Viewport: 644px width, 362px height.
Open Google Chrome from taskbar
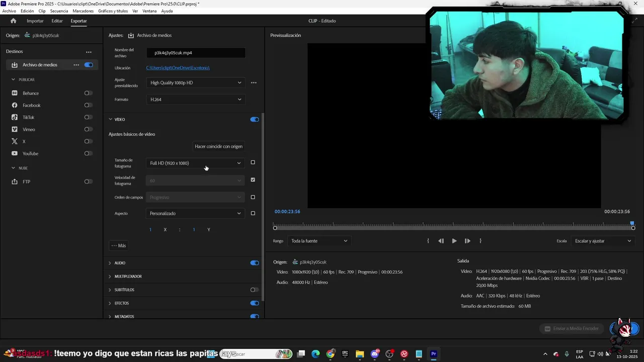(x=330, y=354)
